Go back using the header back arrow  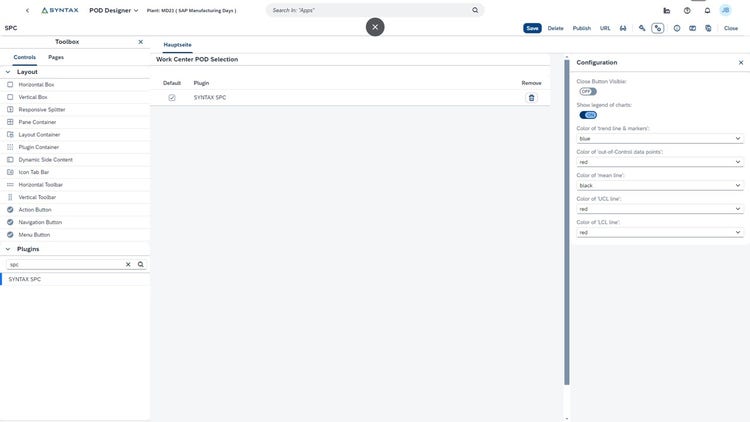coord(27,11)
